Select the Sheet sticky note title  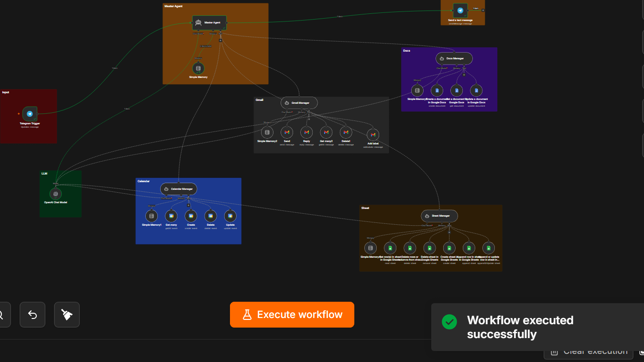pyautogui.click(x=365, y=208)
